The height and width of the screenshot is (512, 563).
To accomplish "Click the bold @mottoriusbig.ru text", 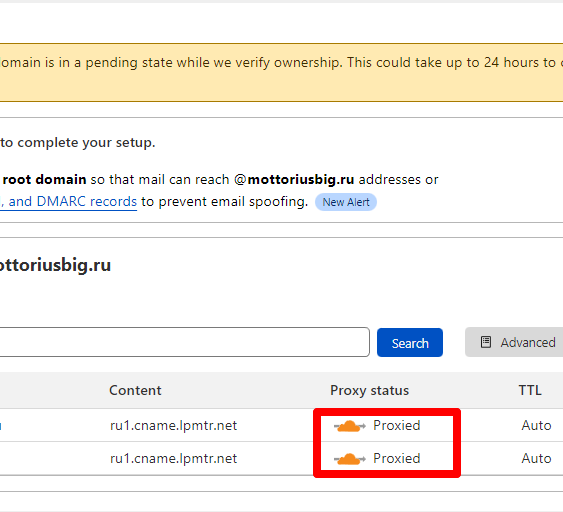I will pyautogui.click(x=294, y=179).
